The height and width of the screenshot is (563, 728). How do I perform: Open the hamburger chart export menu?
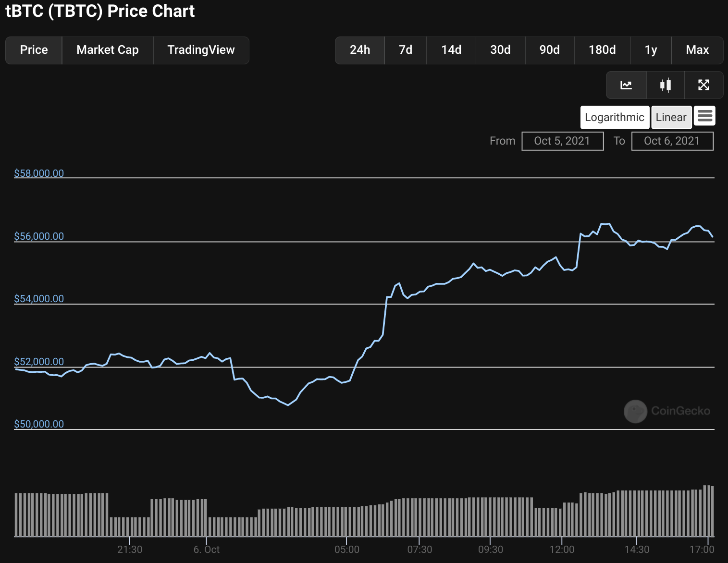(x=704, y=116)
